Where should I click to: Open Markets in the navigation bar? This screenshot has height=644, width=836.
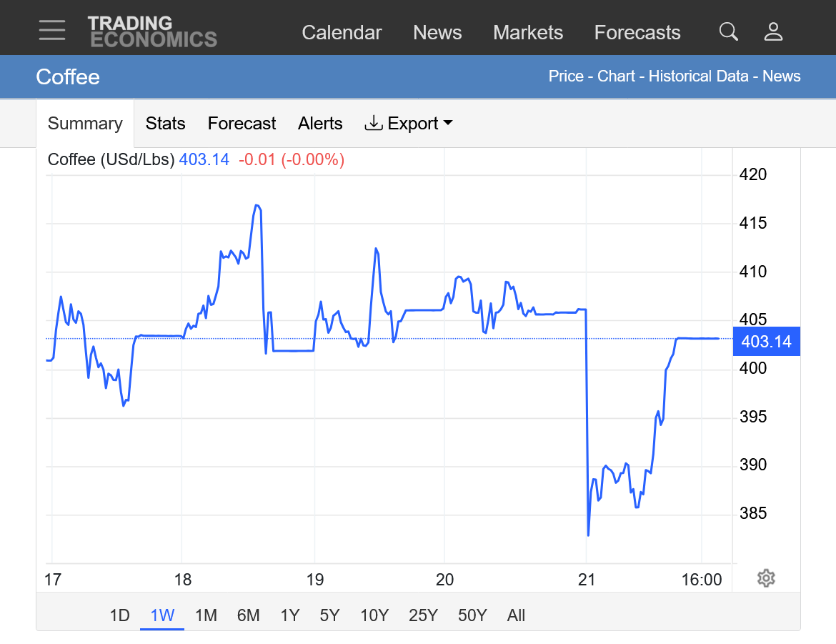(528, 33)
